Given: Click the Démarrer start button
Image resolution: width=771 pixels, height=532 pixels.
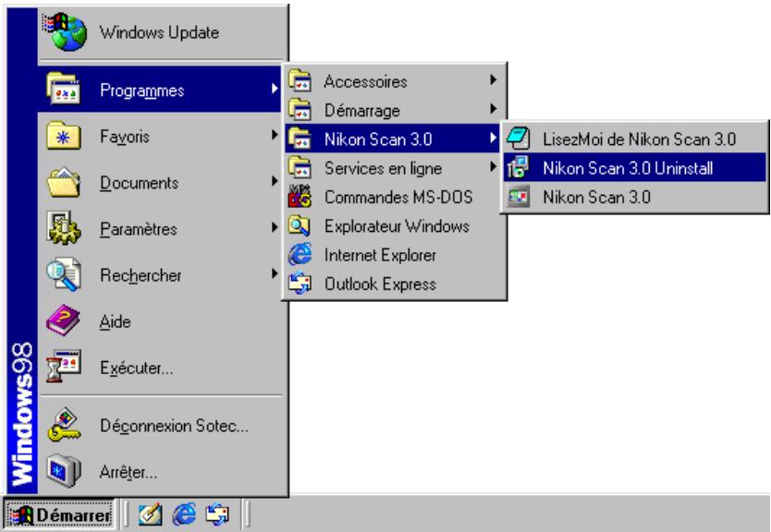Looking at the screenshot, I should pos(59,514).
